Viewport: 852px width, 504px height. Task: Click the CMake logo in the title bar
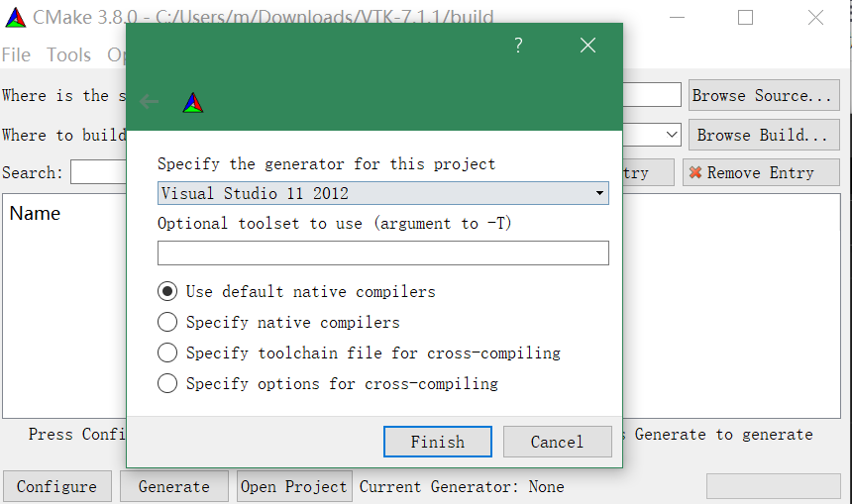(x=15, y=17)
